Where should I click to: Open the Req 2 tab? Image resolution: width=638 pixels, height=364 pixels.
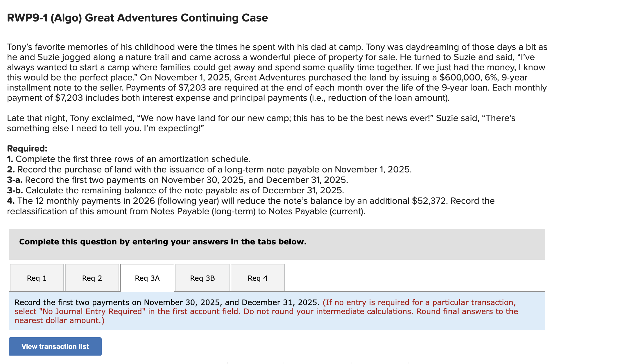tap(92, 278)
